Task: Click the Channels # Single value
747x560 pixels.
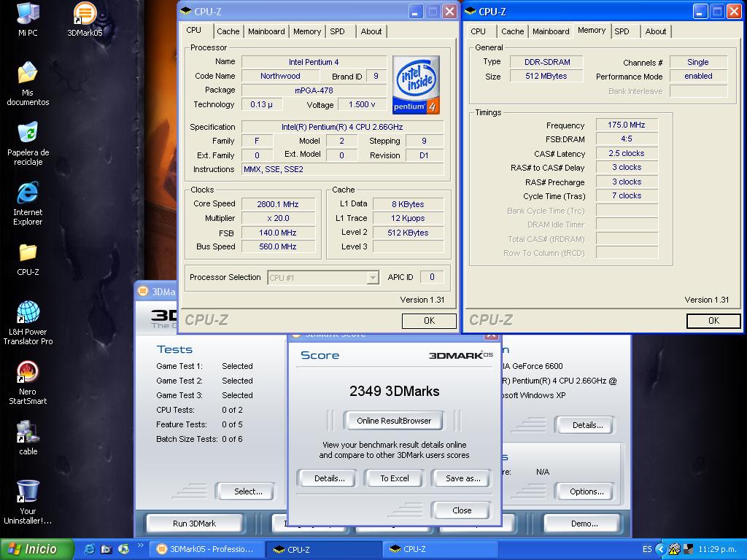Action: (698, 62)
